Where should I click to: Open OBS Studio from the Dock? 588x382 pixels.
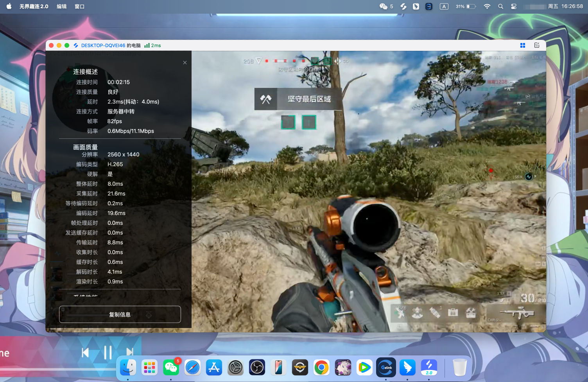257,368
